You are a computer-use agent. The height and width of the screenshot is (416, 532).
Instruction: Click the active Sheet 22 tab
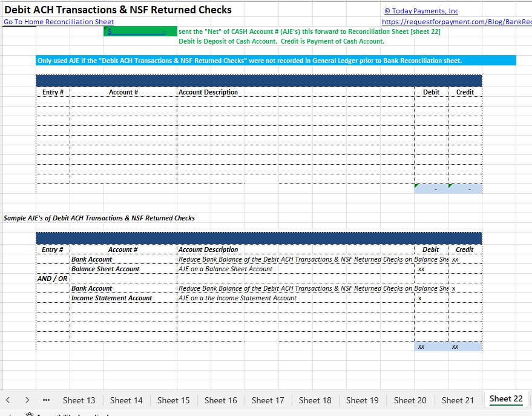pos(506,399)
